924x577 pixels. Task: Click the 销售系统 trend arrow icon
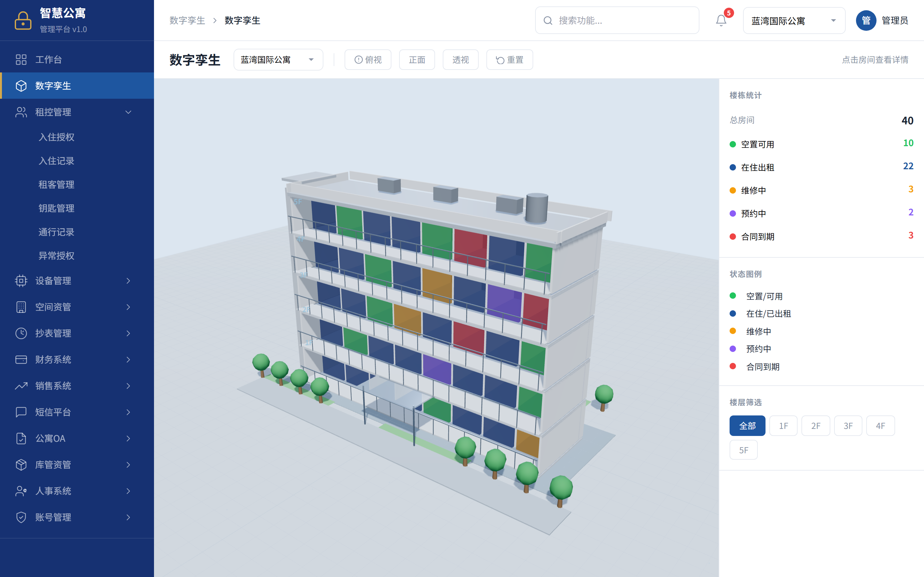point(21,386)
